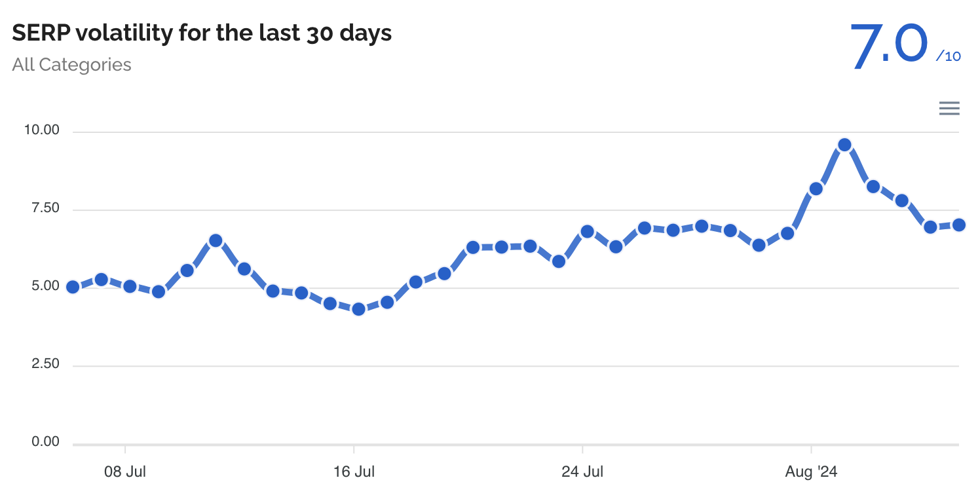The image size is (980, 499).
Task: Click the Aug '24 x-axis label
Action: click(811, 471)
